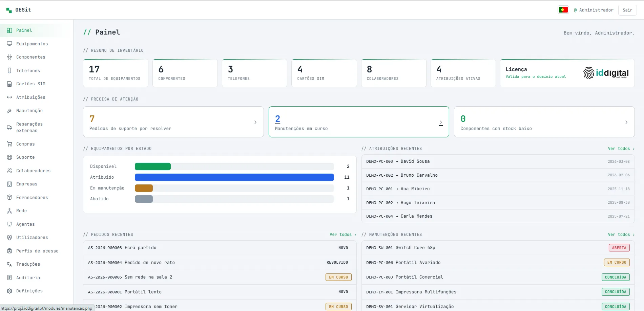Open Ver todos for Pedidos recentes
The image size is (644, 311).
click(343, 235)
